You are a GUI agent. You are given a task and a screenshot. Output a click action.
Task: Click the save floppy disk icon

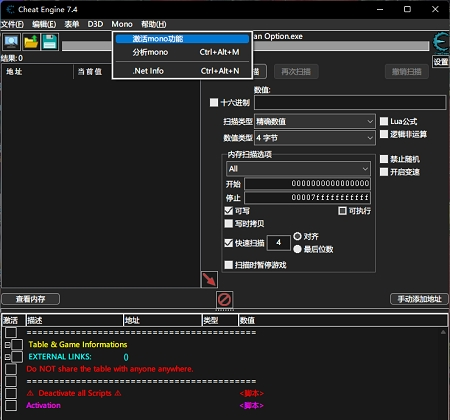coord(50,42)
